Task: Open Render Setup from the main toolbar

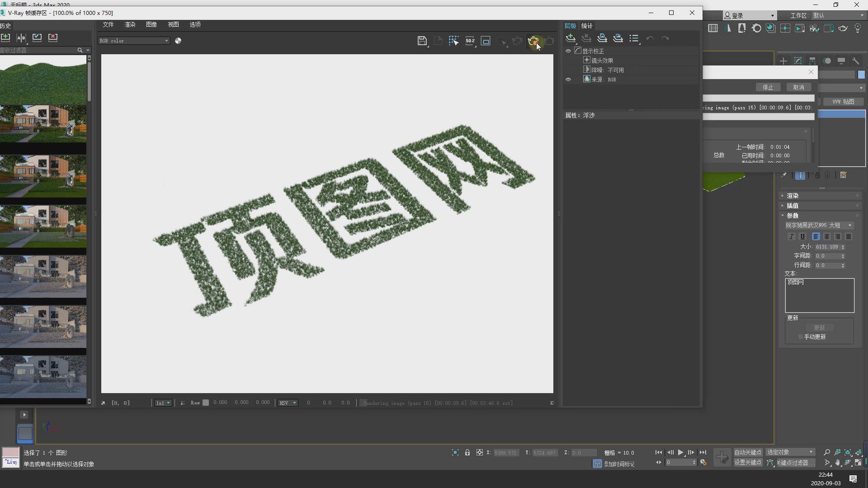Action: [830, 28]
